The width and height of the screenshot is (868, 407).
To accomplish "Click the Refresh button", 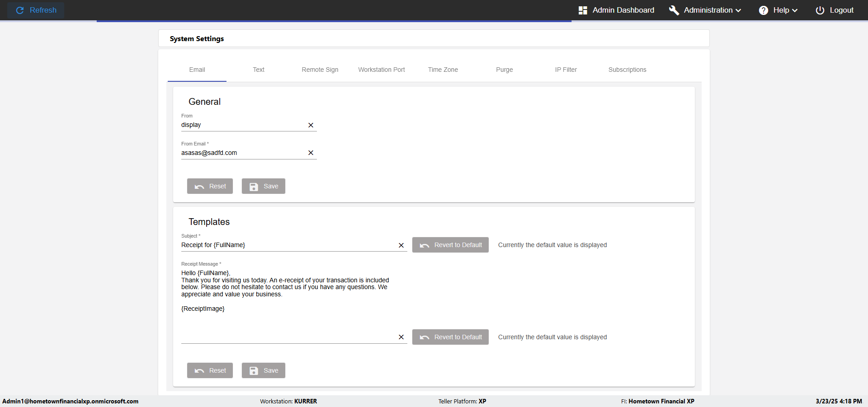I will click(36, 10).
